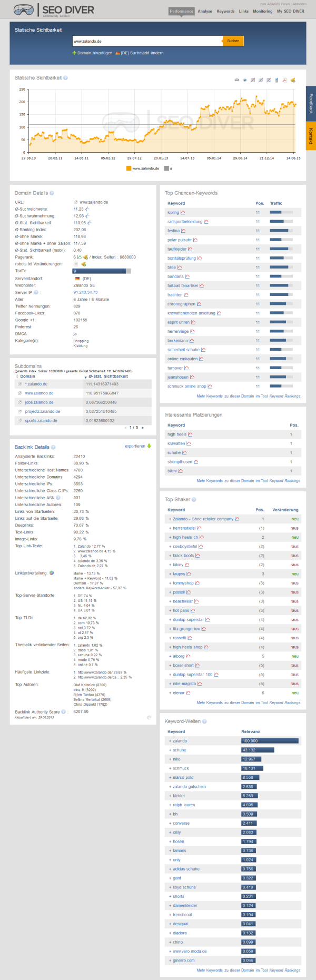Open the radsportbekleidung keyword link

pyautogui.click(x=185, y=222)
